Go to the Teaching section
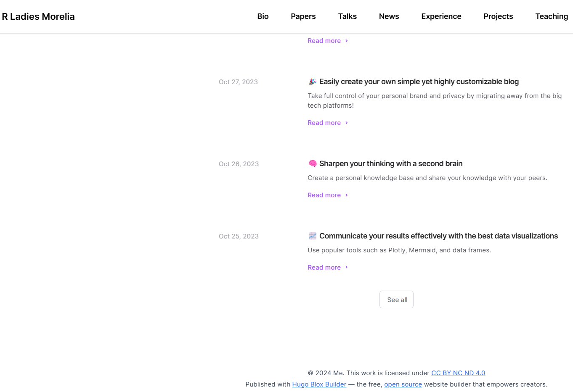This screenshot has width=573, height=392. (x=552, y=16)
